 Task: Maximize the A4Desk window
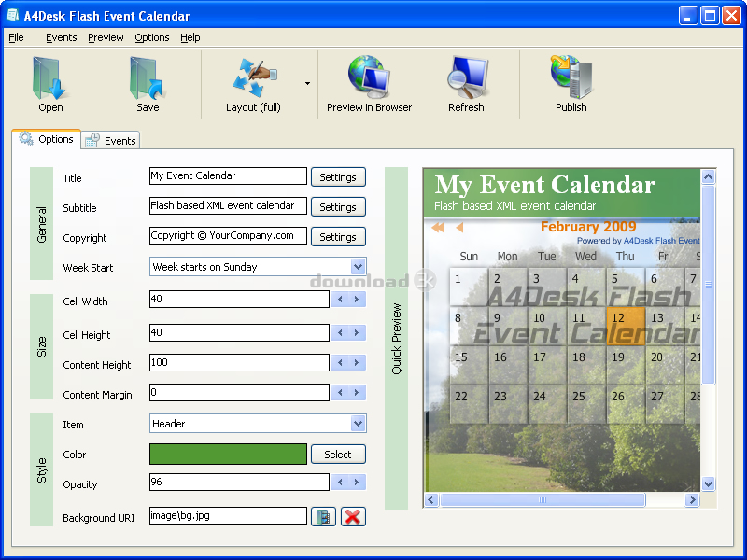pyautogui.click(x=710, y=16)
